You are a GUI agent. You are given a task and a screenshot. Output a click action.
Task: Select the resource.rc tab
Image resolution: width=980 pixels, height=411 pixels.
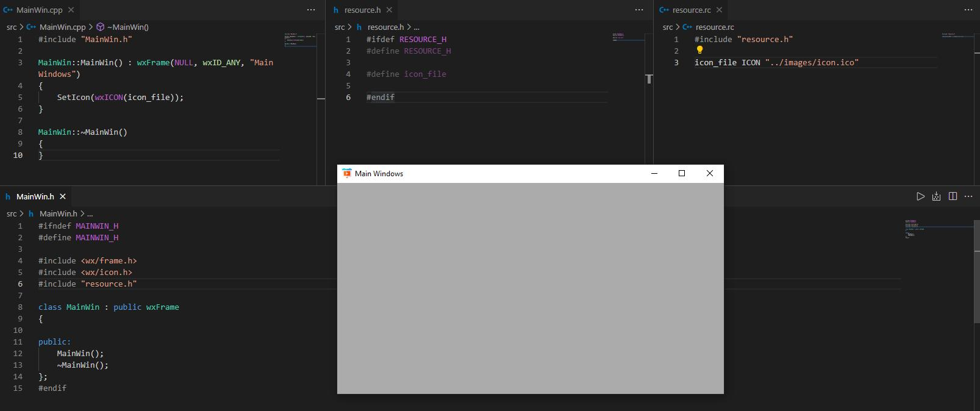(691, 10)
